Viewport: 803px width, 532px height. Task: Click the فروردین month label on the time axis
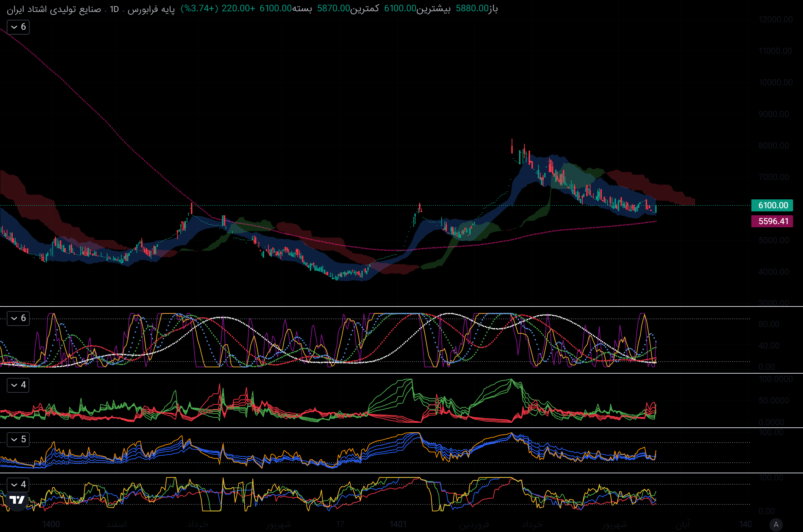click(x=474, y=524)
